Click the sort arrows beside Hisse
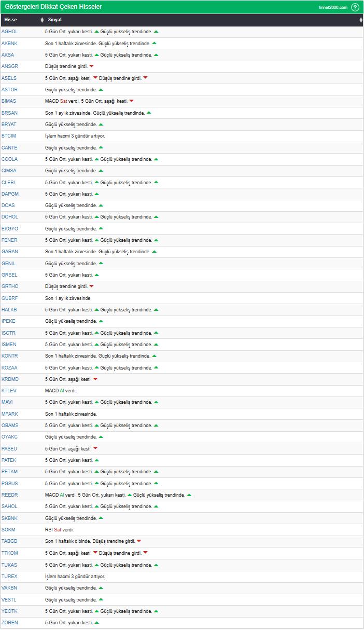 coord(42,20)
